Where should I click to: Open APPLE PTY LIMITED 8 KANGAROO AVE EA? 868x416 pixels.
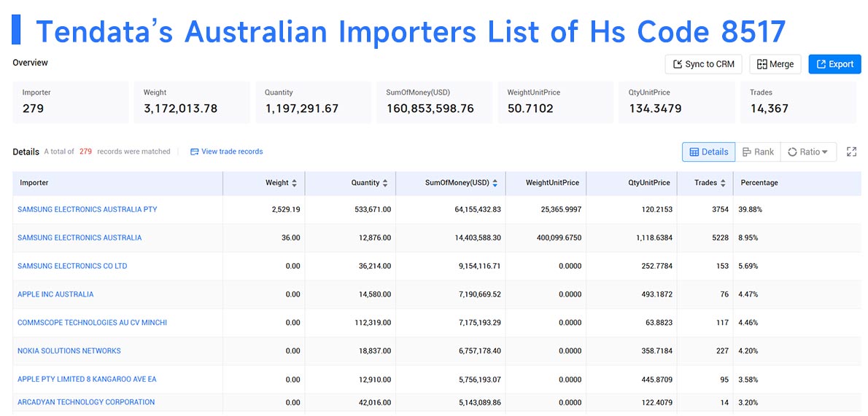click(87, 380)
